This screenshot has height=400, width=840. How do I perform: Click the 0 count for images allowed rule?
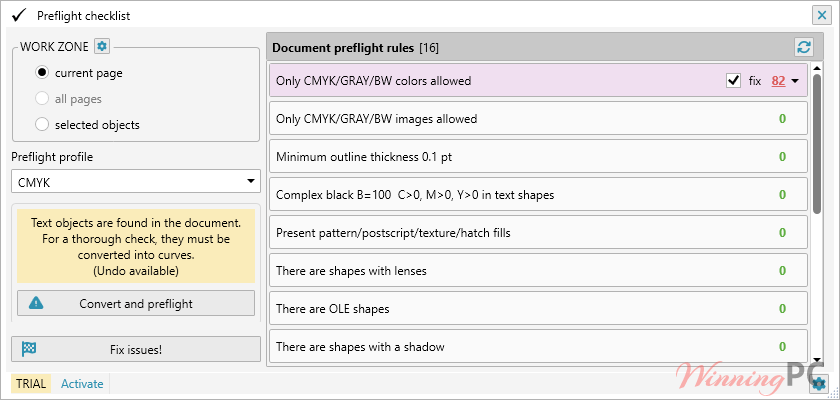tap(782, 119)
